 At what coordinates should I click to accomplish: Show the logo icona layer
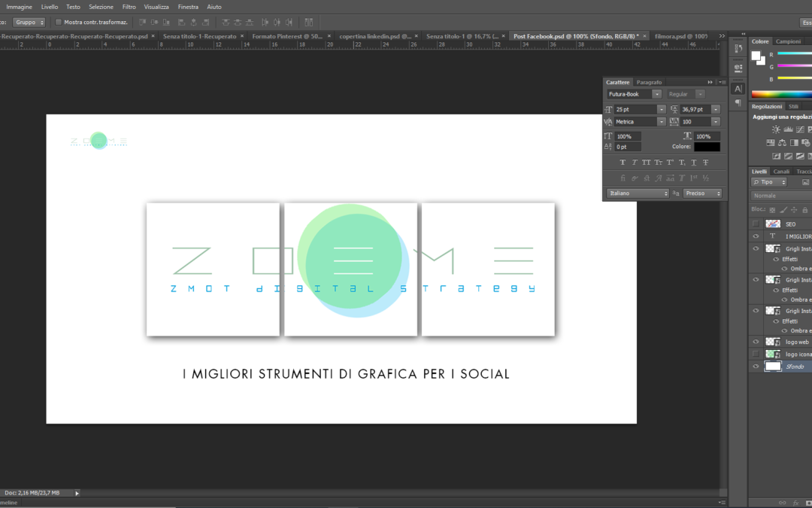tap(756, 354)
